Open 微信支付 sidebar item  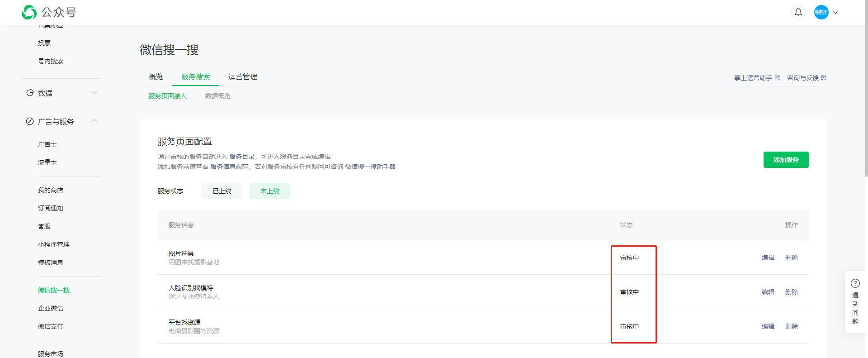click(x=51, y=326)
